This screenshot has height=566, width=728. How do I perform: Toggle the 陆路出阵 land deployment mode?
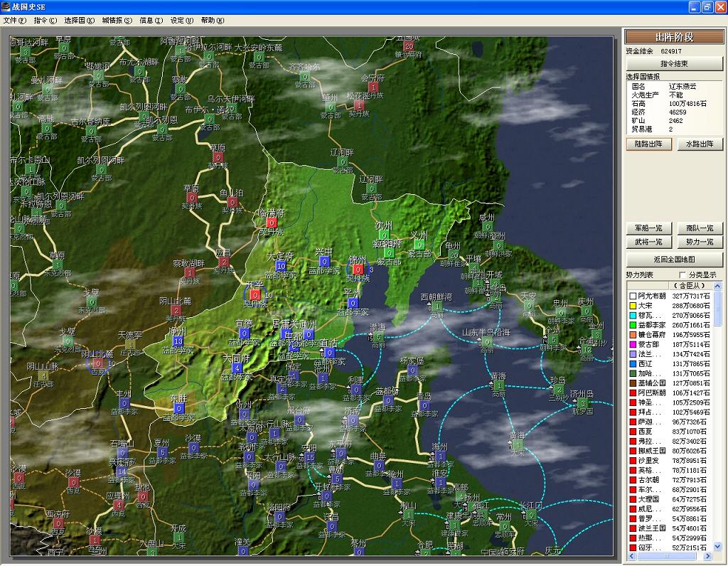[x=648, y=144]
